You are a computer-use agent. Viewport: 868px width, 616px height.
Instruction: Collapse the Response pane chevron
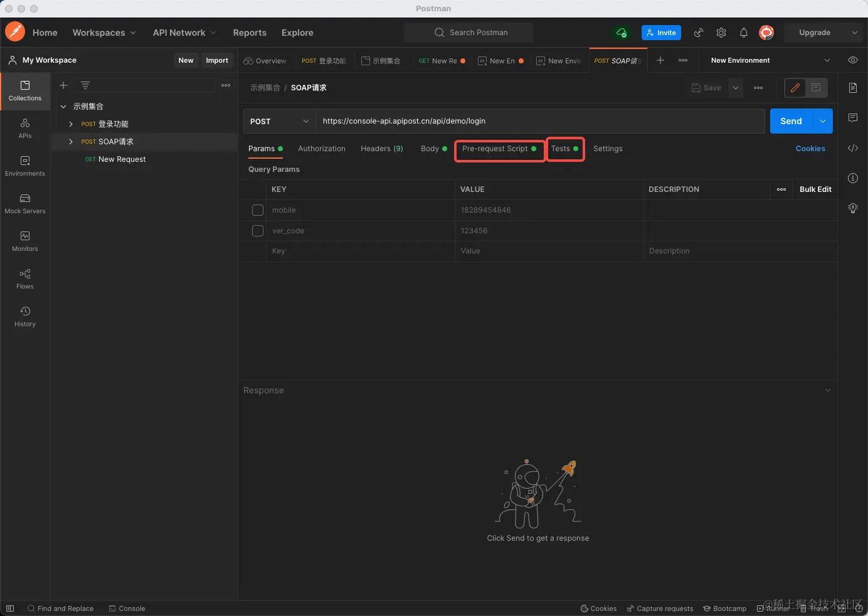(x=828, y=390)
